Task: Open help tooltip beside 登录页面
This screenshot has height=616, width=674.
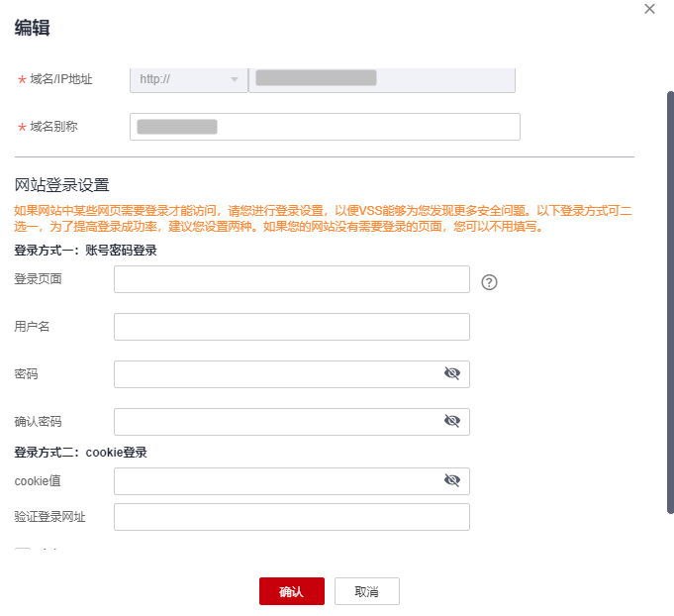Action: click(489, 281)
